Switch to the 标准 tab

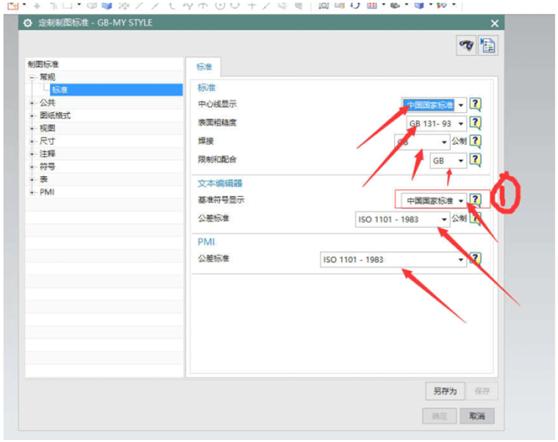tap(204, 67)
